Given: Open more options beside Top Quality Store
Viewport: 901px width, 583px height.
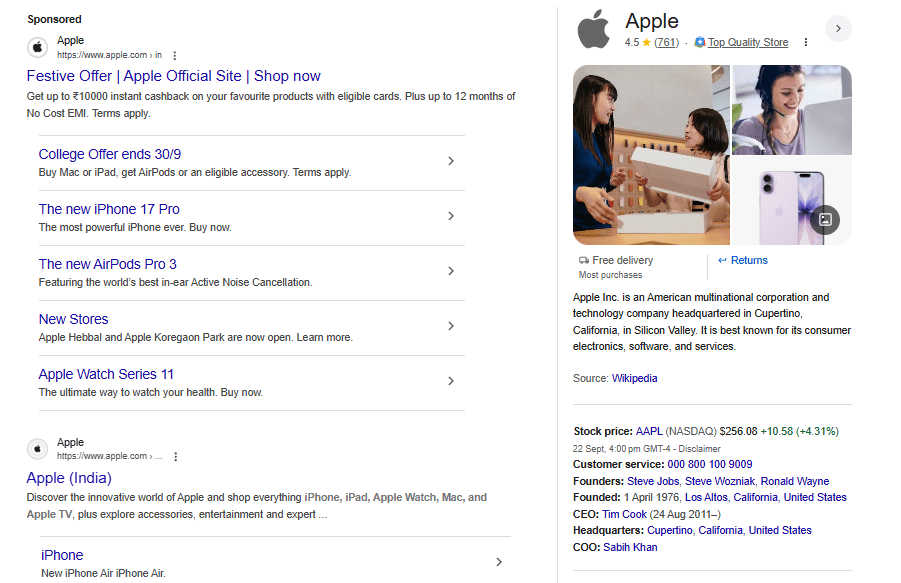Looking at the screenshot, I should click(x=806, y=43).
